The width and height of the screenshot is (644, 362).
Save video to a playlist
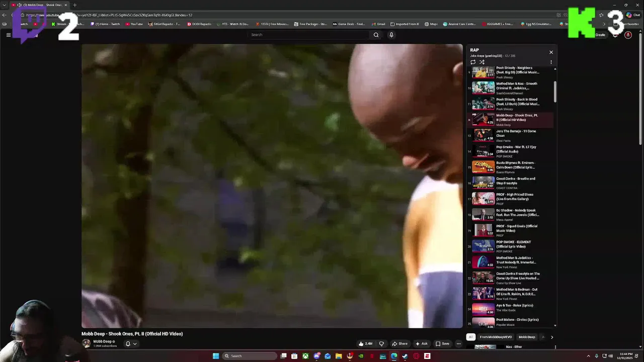point(443,344)
